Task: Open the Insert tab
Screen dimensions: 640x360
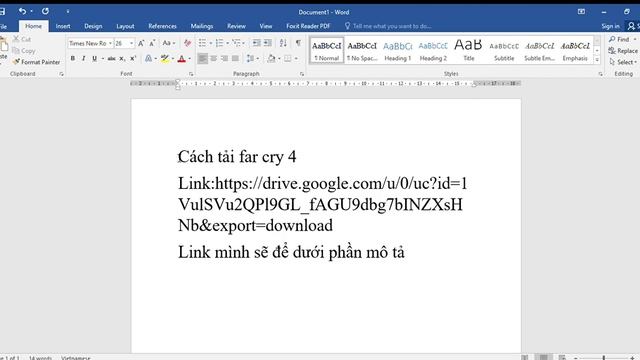Action: pos(63,26)
